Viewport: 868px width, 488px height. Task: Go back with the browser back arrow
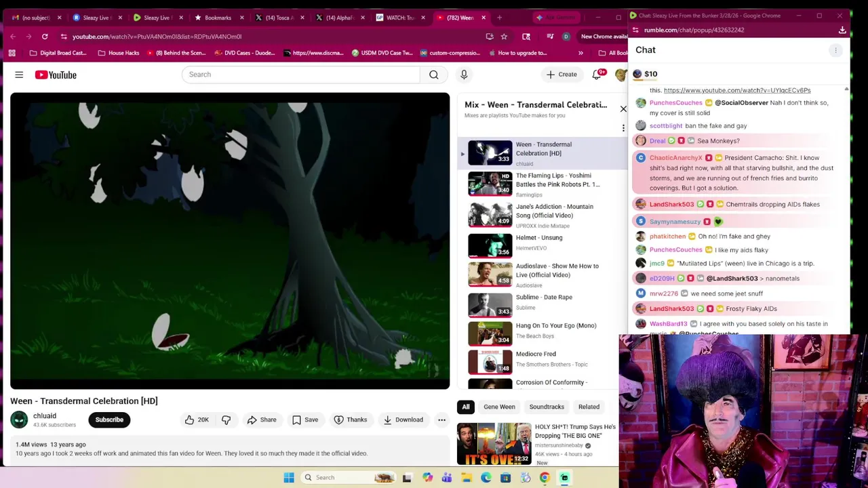click(x=14, y=37)
